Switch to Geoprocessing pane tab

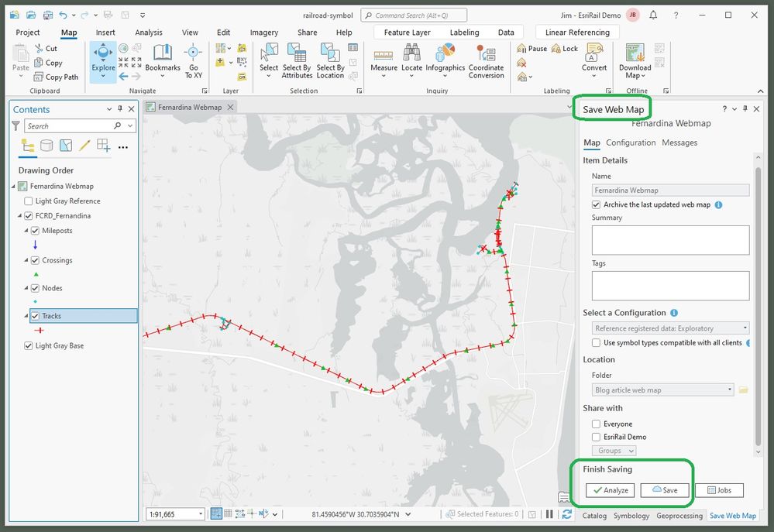(x=679, y=516)
